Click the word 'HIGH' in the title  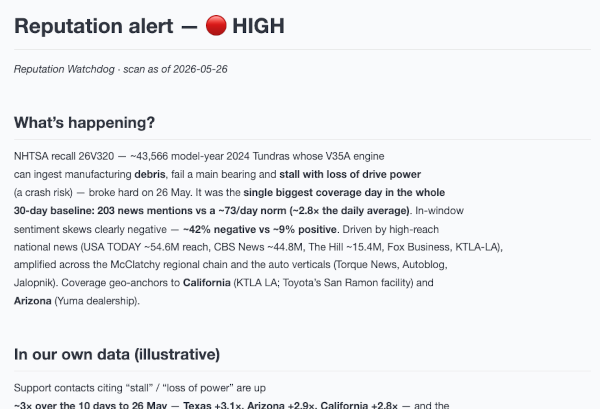tap(258, 26)
